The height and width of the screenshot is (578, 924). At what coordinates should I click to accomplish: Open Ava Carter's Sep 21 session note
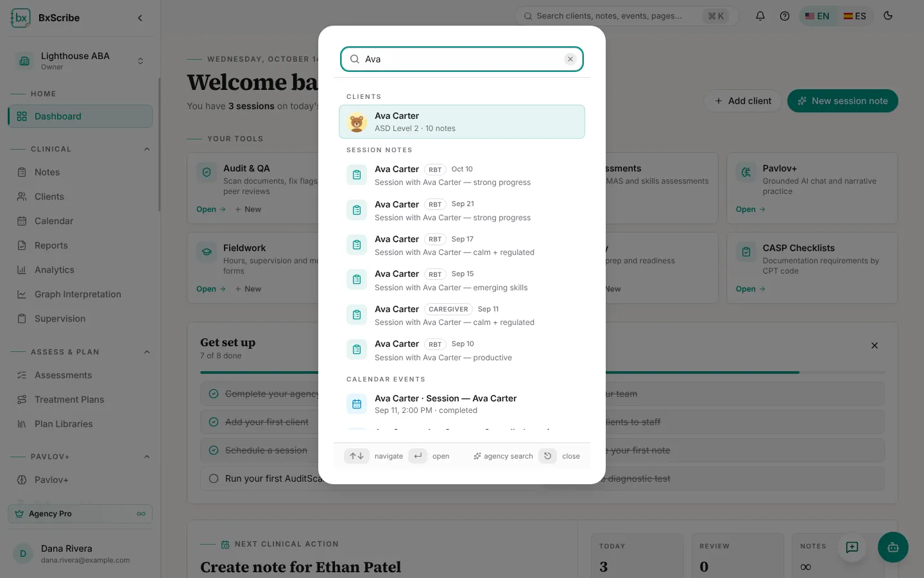tap(462, 211)
